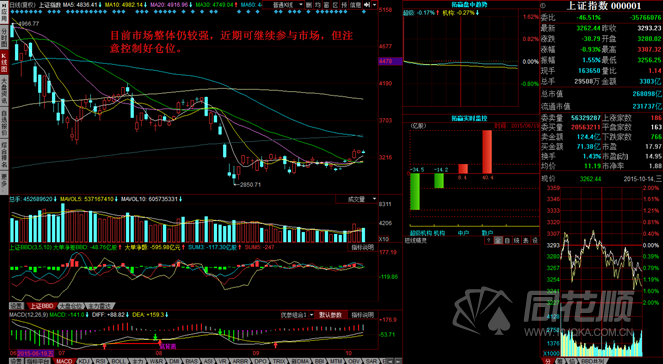
Task: Click the 2015-06-19 date marker on the timeline
Action: (x=36, y=353)
